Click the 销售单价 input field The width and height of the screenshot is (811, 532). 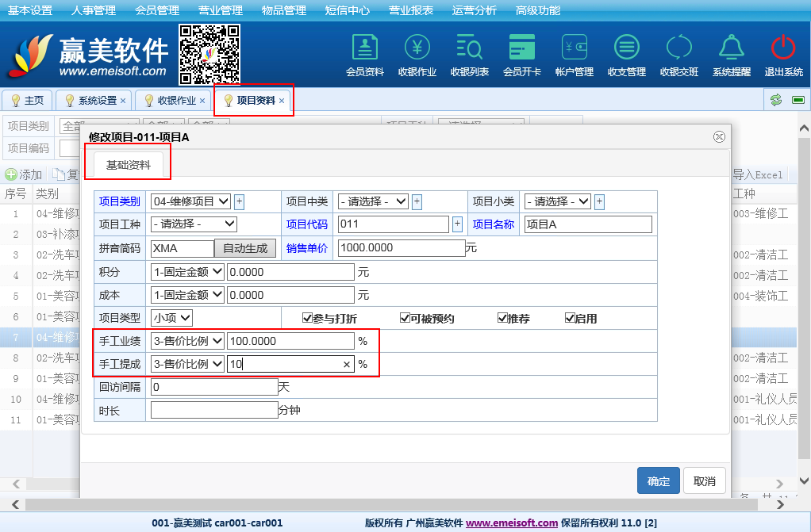[x=401, y=248]
